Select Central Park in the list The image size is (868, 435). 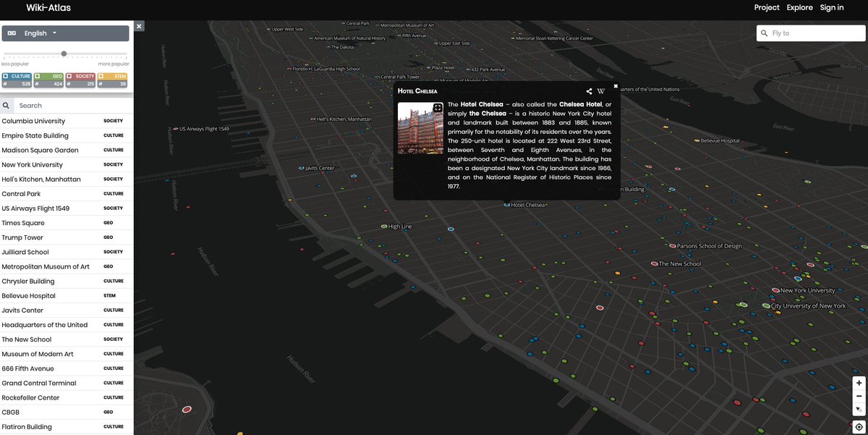point(67,194)
